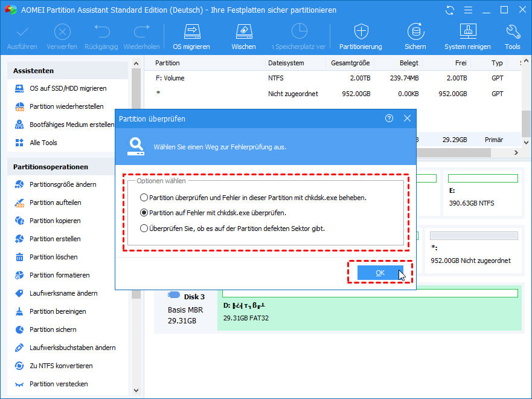The image size is (532, 399).
Task: Open the hamburger menu in the title bar
Action: tap(468, 10)
